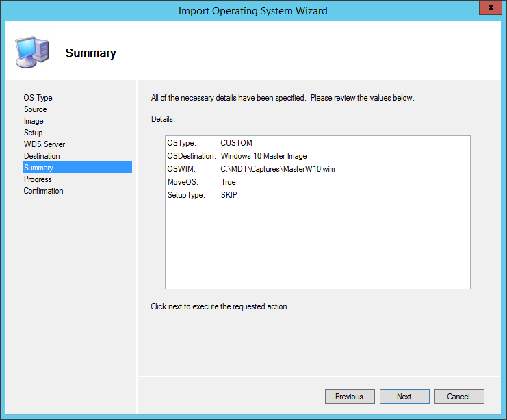The height and width of the screenshot is (420, 507).
Task: Select the Setup step
Action: pos(33,133)
